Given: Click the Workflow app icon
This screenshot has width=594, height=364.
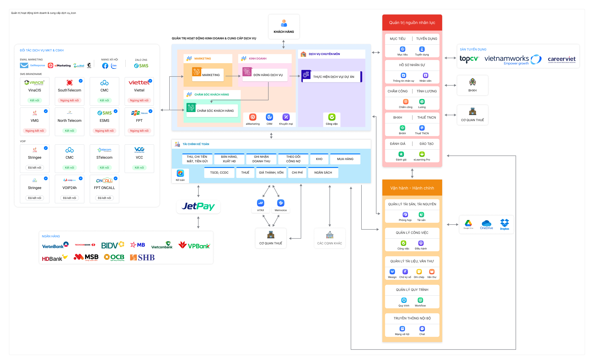Looking at the screenshot, I should click(420, 300).
